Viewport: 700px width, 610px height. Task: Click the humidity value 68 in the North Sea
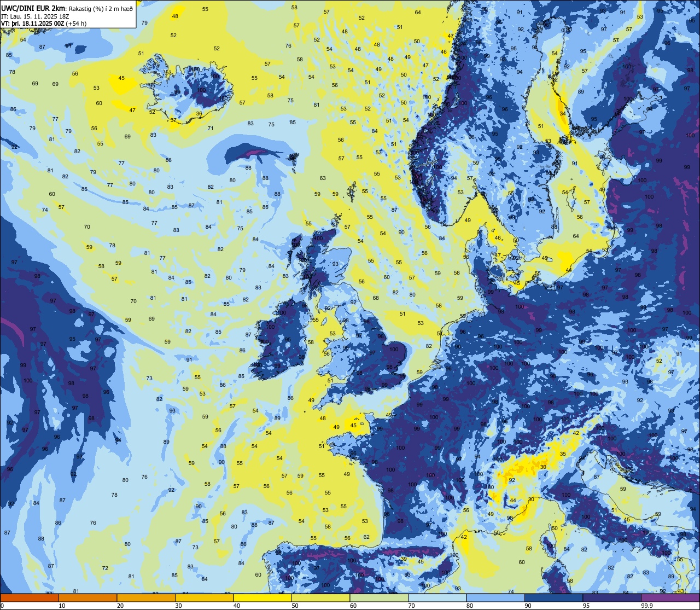376,298
